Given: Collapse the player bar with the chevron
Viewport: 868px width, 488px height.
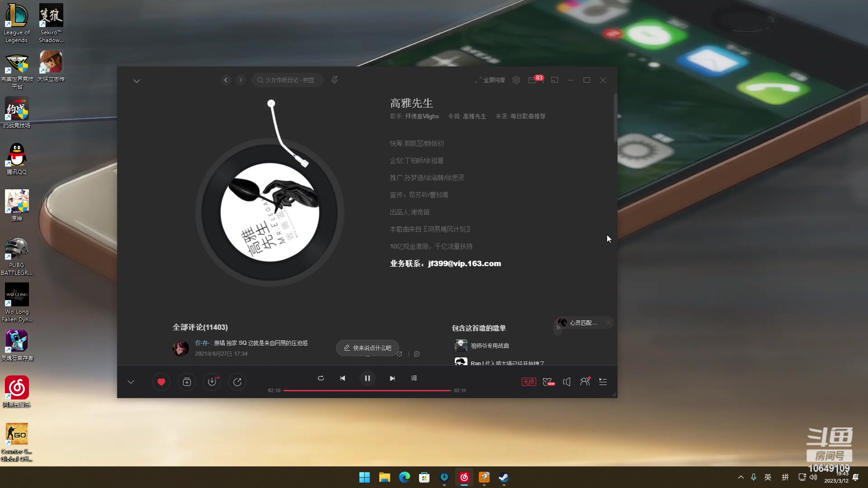Looking at the screenshot, I should pos(131,382).
